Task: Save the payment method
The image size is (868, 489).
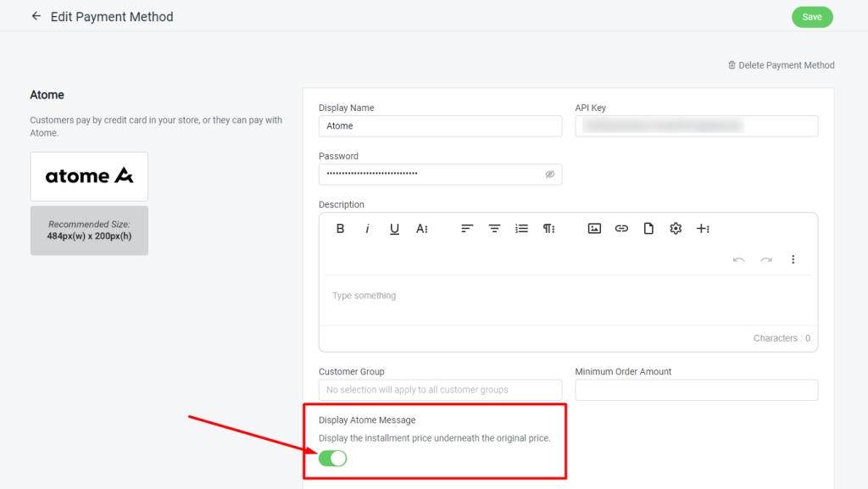Action: pyautogui.click(x=812, y=17)
